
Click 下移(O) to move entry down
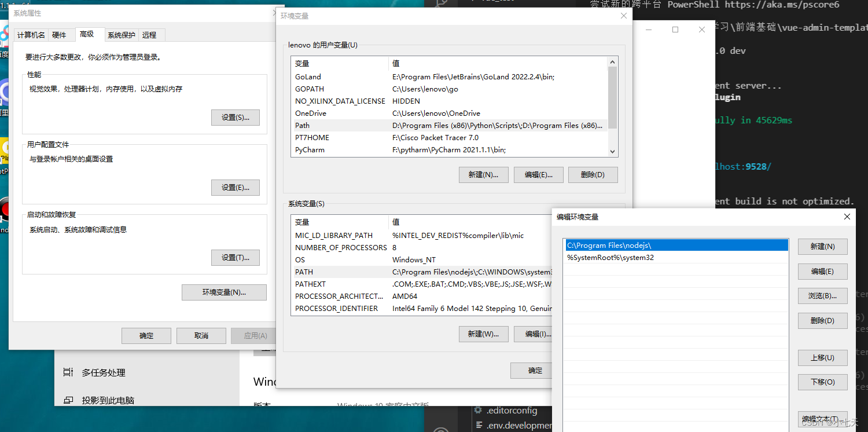pos(822,382)
